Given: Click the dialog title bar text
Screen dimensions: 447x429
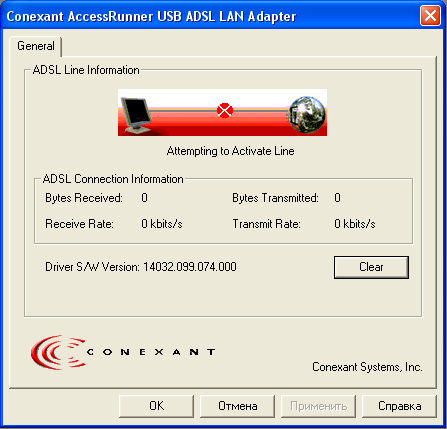Looking at the screenshot, I should tap(151, 16).
